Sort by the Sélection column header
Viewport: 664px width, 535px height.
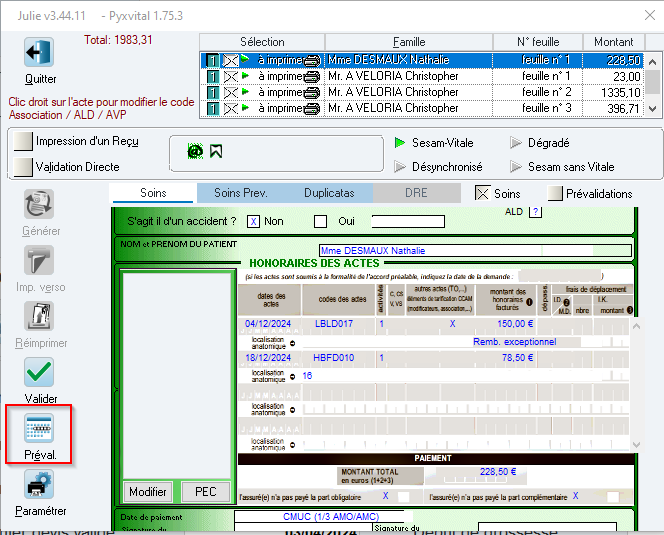262,42
